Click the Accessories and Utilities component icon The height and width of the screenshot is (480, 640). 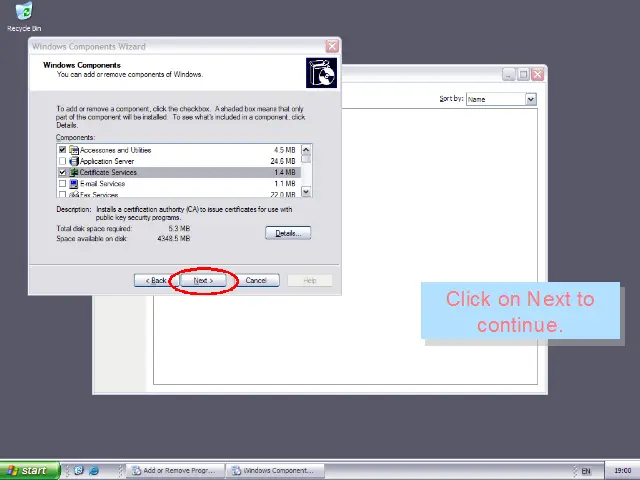click(74, 150)
